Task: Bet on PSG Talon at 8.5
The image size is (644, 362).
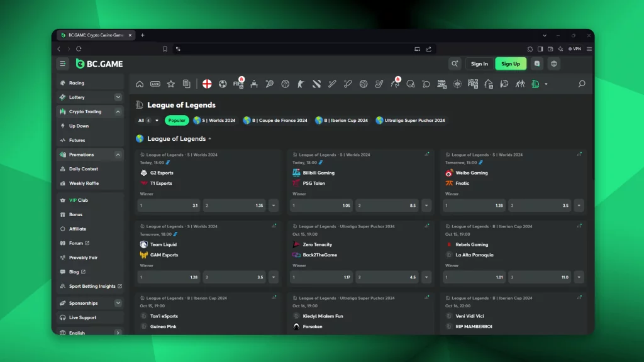Action: 387,206
